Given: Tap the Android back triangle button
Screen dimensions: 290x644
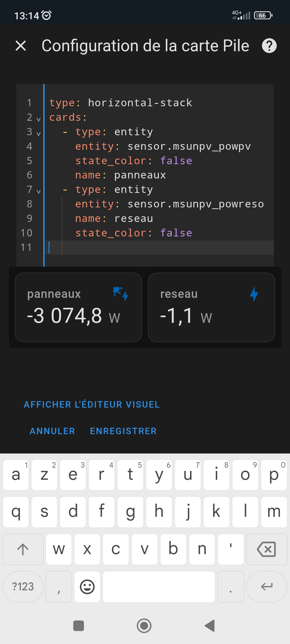Looking at the screenshot, I should [210, 626].
